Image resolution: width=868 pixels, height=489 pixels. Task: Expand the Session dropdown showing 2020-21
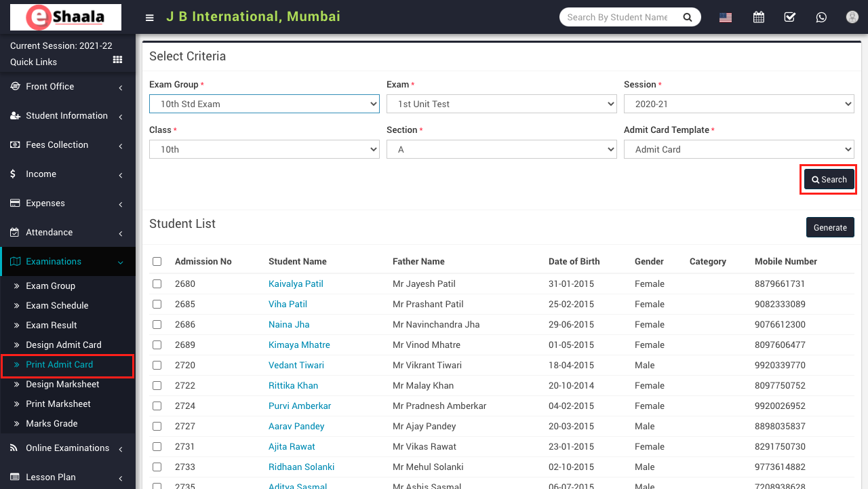[738, 104]
